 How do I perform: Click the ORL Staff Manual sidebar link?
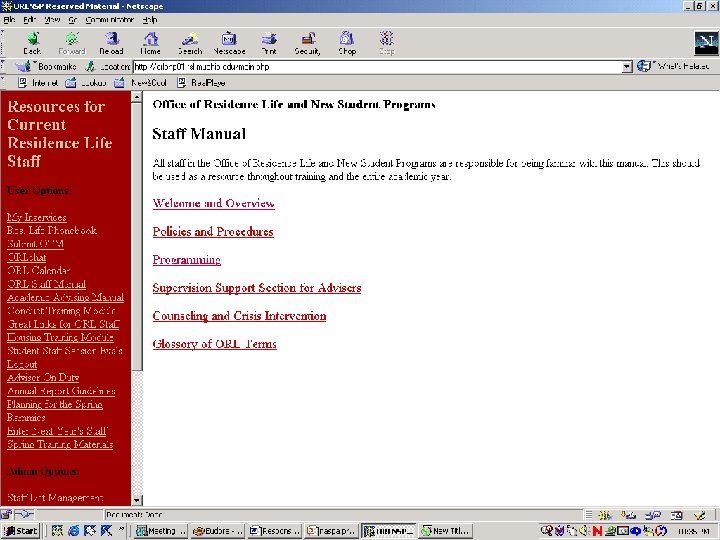[x=46, y=284]
